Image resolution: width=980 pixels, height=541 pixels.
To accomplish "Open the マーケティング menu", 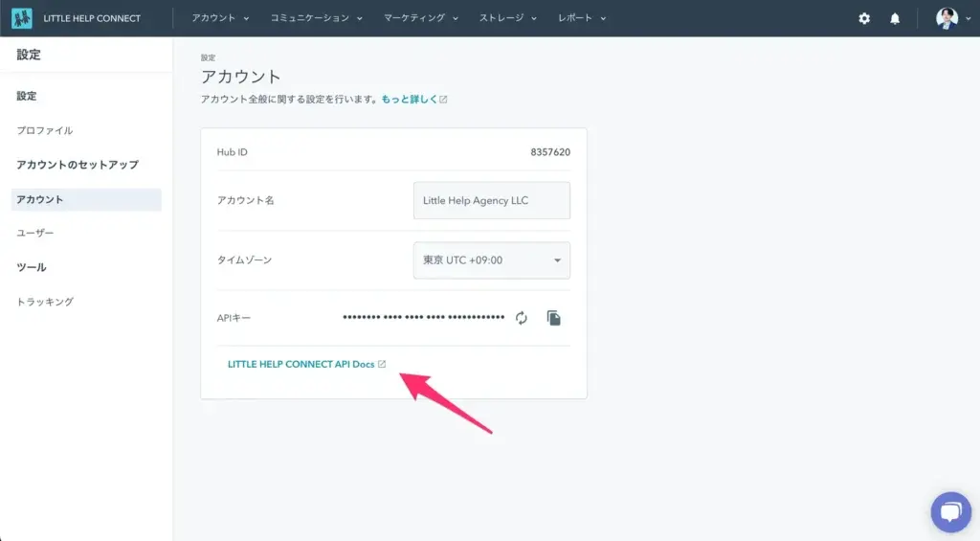I will pos(421,18).
